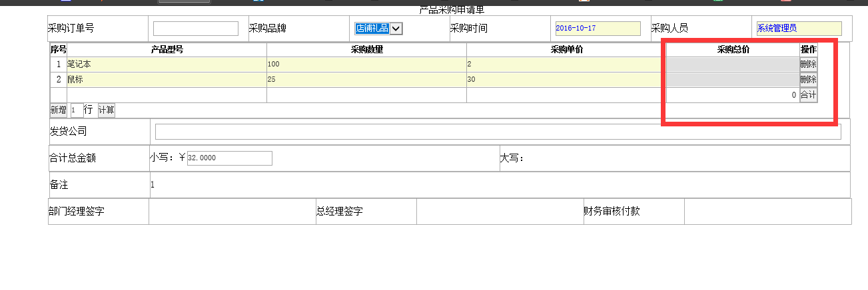The height and width of the screenshot is (290, 868).
Task: Click the quantity field containing 100
Action: tap(366, 65)
